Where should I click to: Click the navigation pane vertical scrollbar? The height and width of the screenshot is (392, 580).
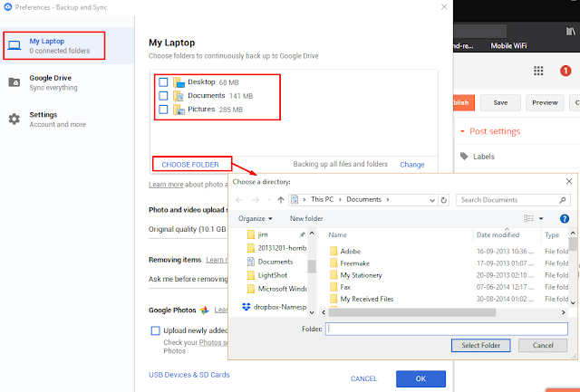click(x=312, y=266)
